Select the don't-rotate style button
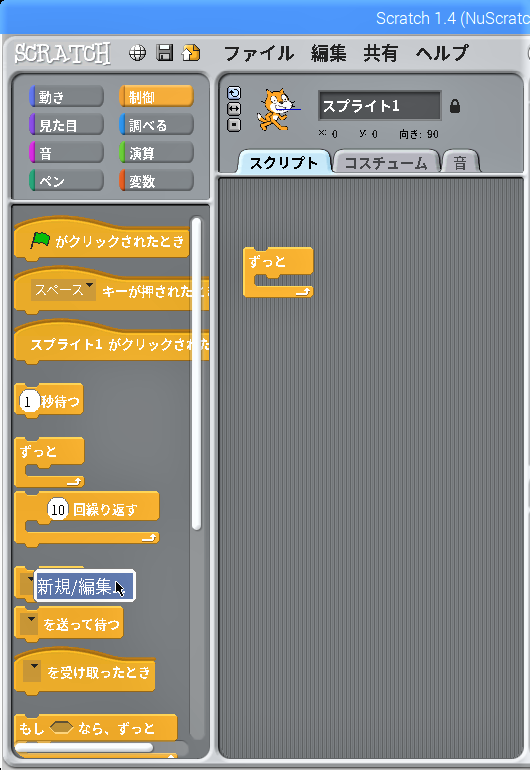This screenshot has width=530, height=770. [234, 125]
